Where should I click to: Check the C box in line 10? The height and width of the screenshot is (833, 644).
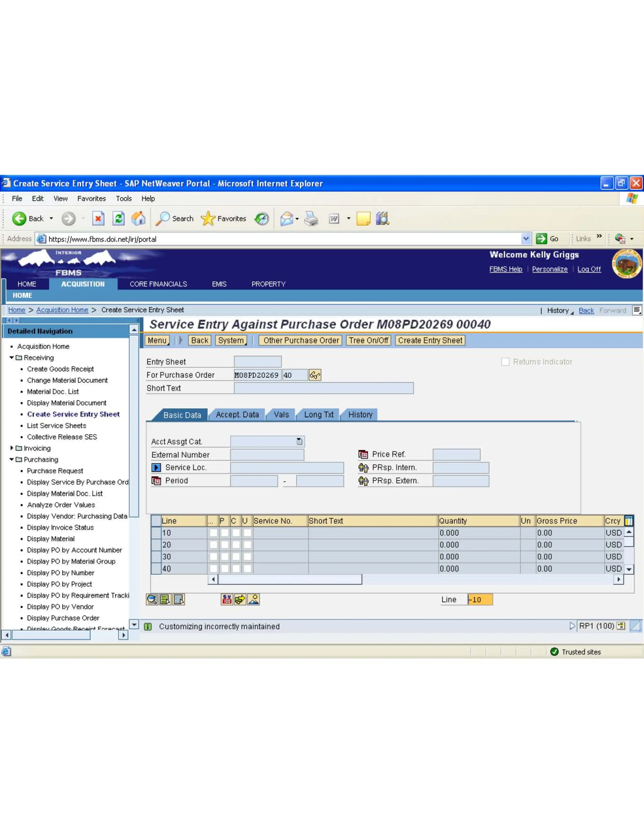tap(236, 533)
